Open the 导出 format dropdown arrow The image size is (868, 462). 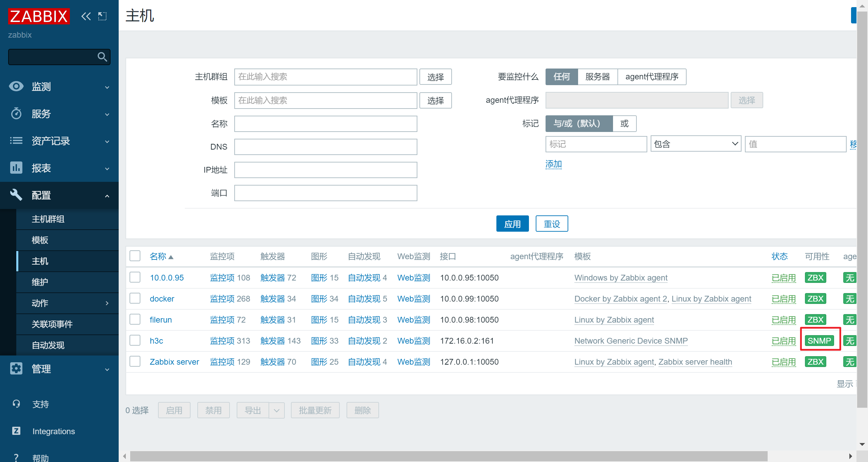277,410
